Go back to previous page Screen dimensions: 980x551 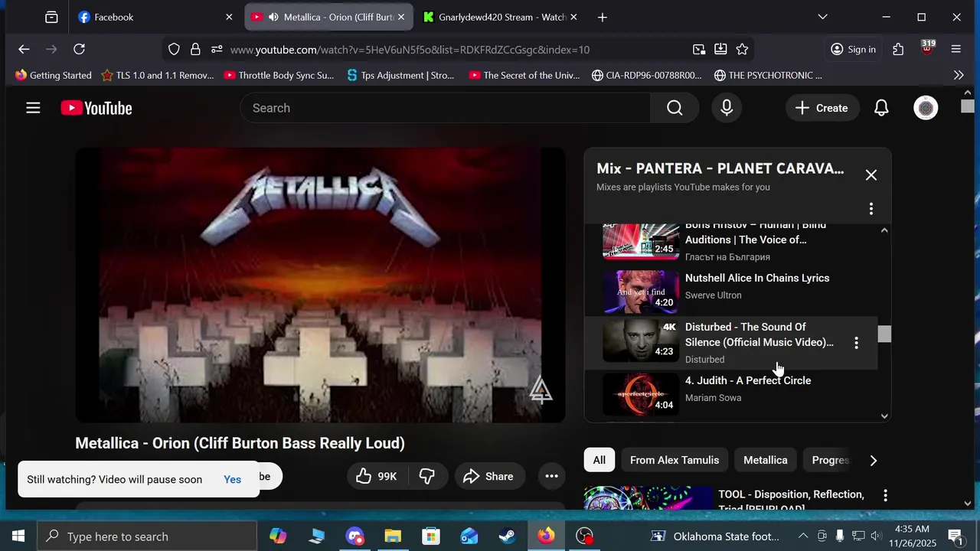pos(24,49)
